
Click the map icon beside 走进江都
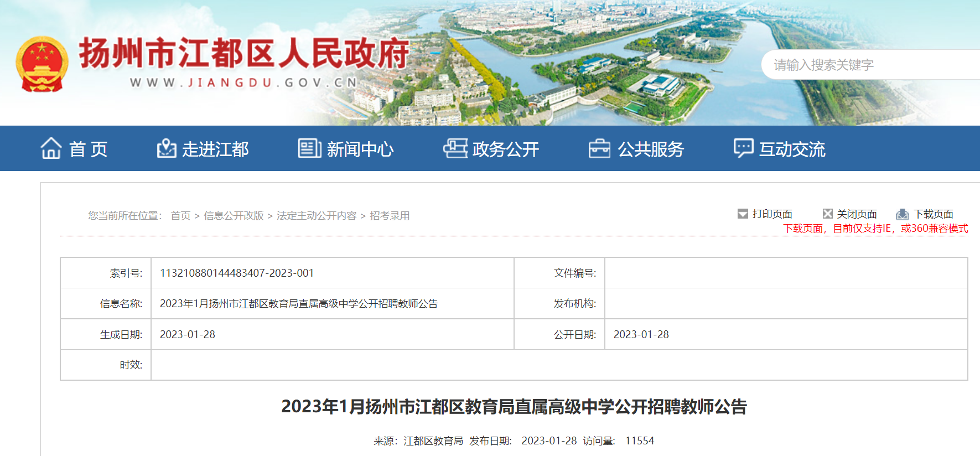coord(167,148)
